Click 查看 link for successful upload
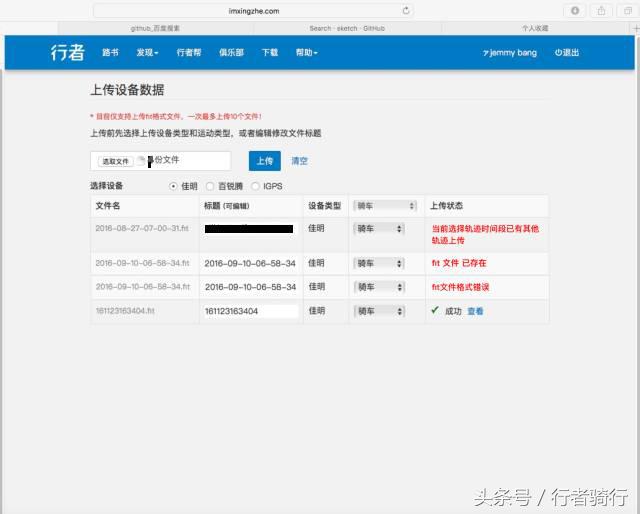The height and width of the screenshot is (514, 640). tap(475, 311)
